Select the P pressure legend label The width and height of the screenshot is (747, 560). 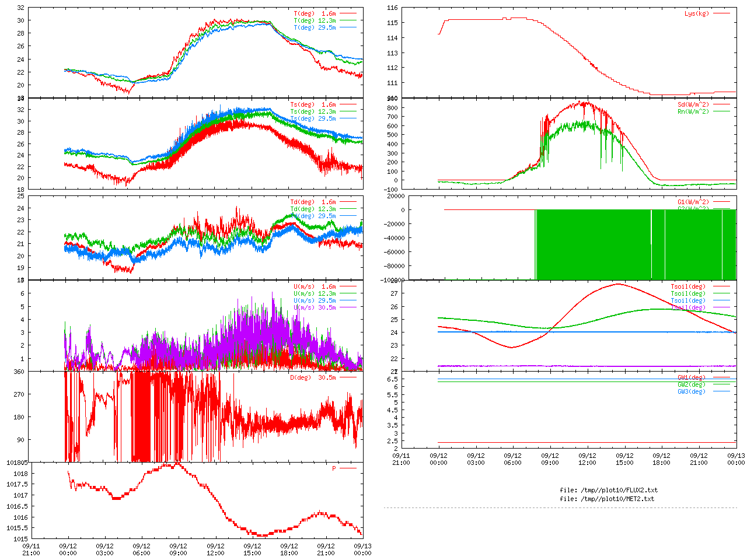pos(334,468)
